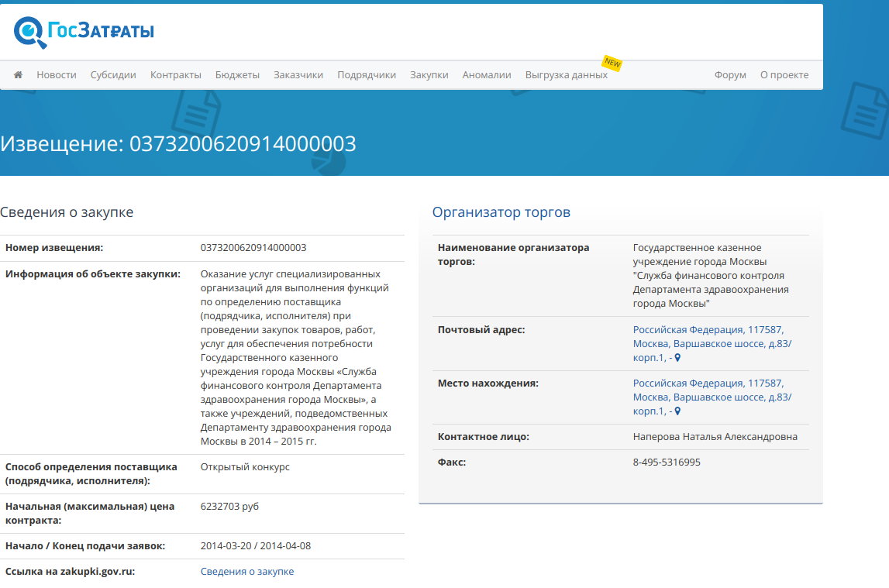
Task: Click the home icon in navigation bar
Action: click(18, 75)
